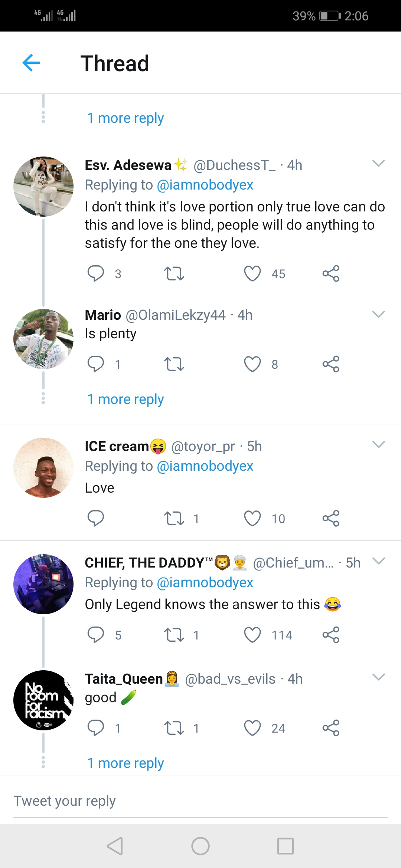Viewport: 401px width, 868px height.
Task: Share ICE cream's 'Love' tweet
Action: click(x=331, y=518)
